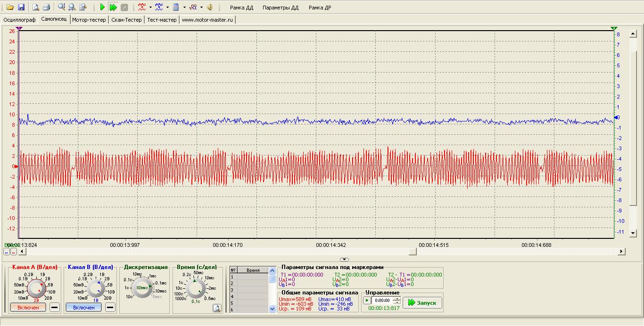
Task: Open the dropdown arrow beside the red waveform icon
Action: 150,8
